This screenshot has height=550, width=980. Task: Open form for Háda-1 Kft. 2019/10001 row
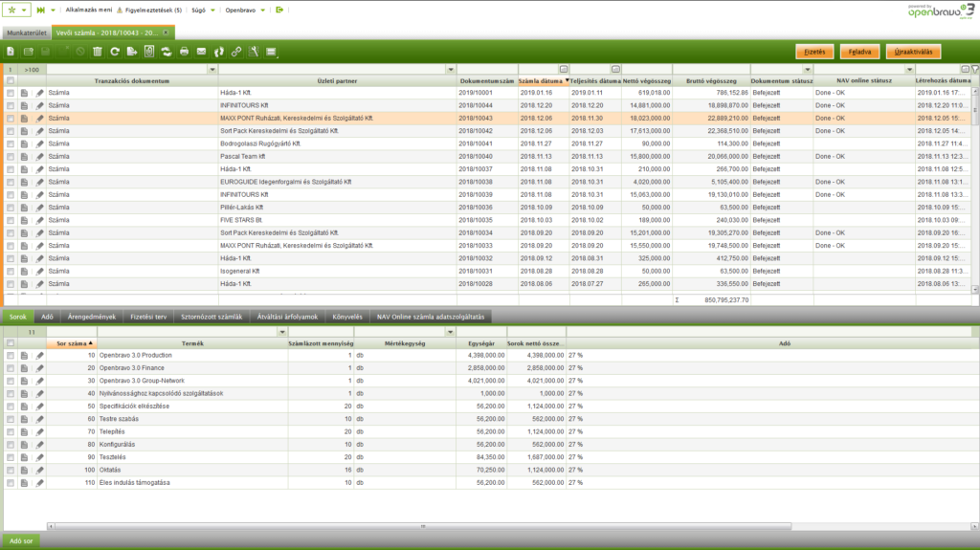point(24,93)
